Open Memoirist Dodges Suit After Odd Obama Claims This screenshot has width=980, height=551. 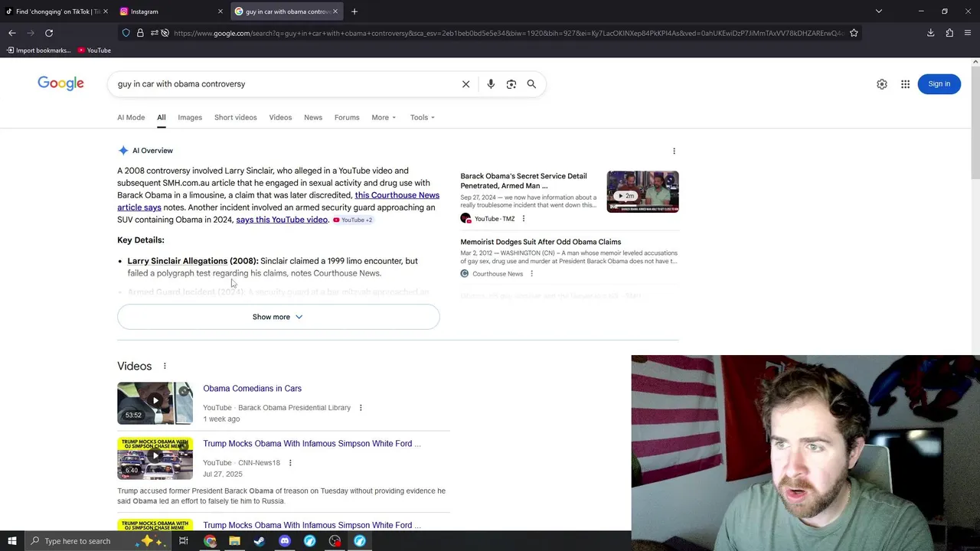click(541, 242)
